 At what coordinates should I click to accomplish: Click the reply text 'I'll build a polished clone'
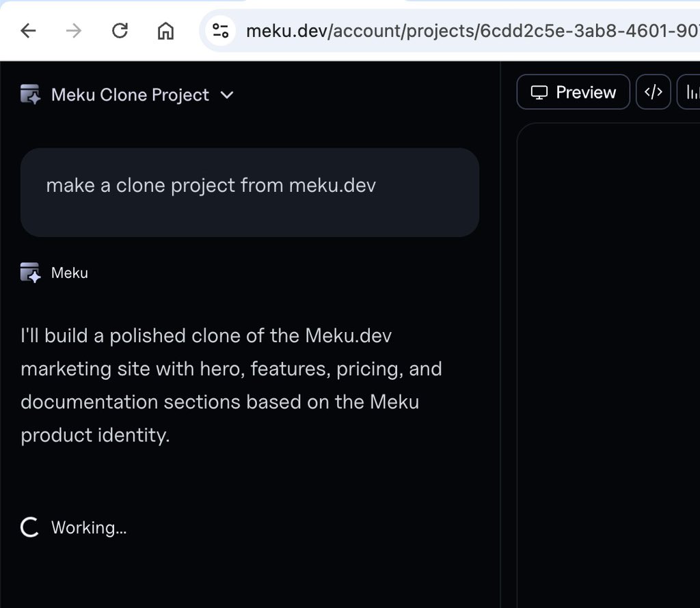tap(231, 385)
